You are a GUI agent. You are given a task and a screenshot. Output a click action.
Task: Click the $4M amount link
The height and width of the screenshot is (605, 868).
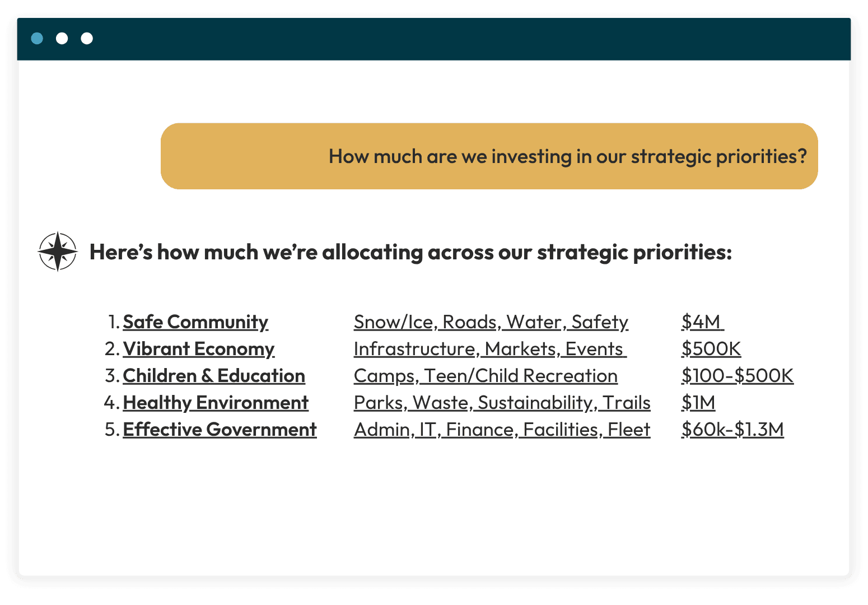tap(702, 322)
